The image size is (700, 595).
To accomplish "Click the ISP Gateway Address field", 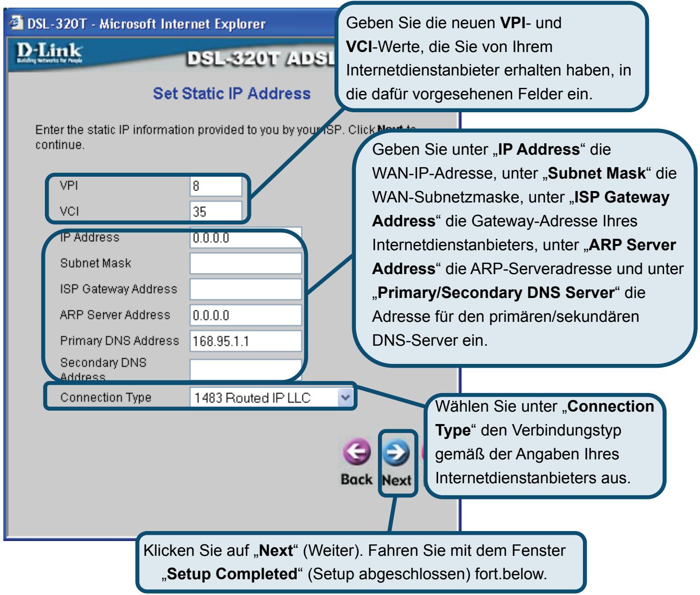I will (x=246, y=289).
